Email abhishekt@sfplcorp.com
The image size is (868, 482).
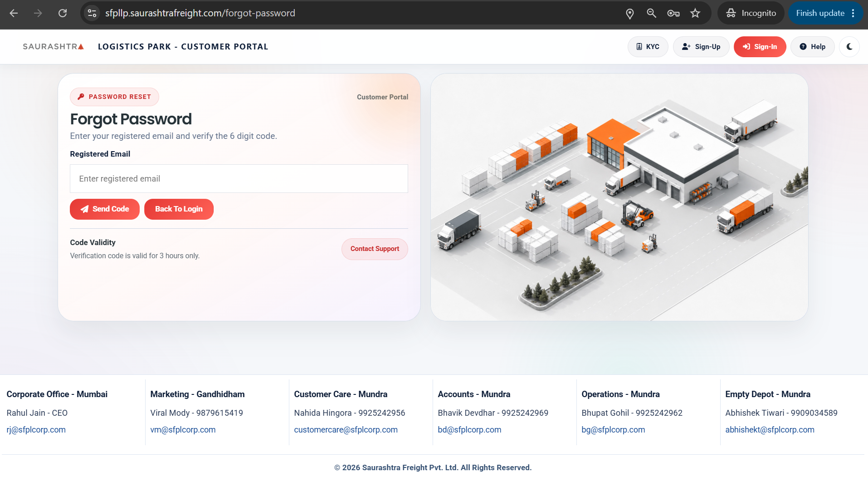tap(770, 430)
